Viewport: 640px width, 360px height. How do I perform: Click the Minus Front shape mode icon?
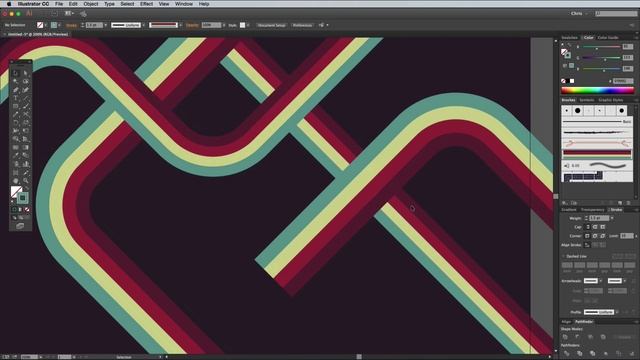(577, 337)
